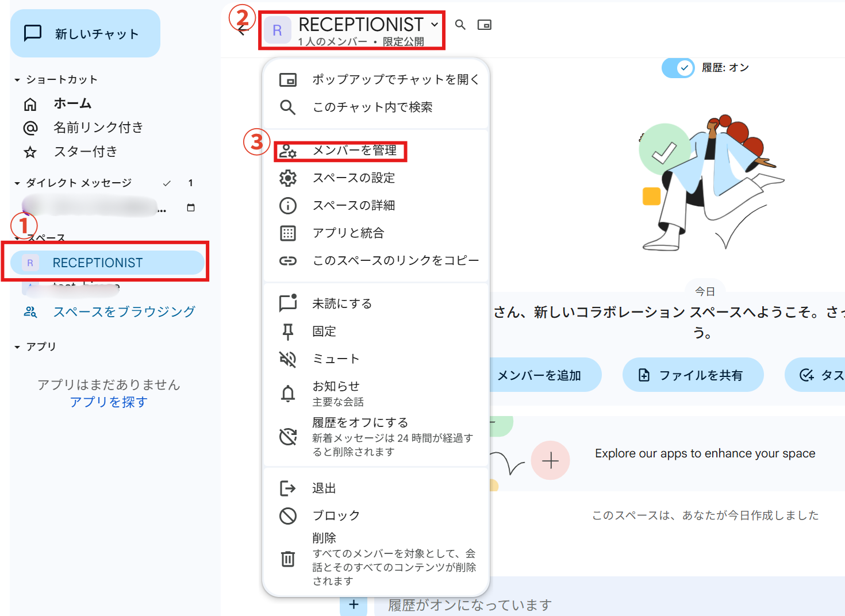
Task: Collapse the ダイレクト メッセージ section
Action: tap(17, 183)
